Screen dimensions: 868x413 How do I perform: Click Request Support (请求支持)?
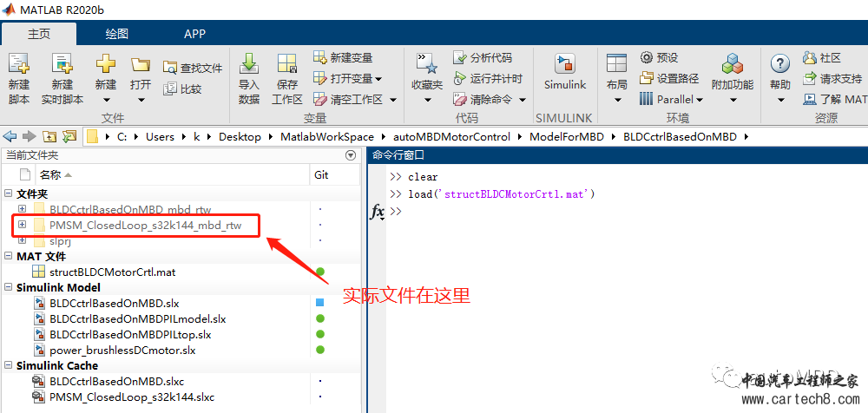click(832, 79)
